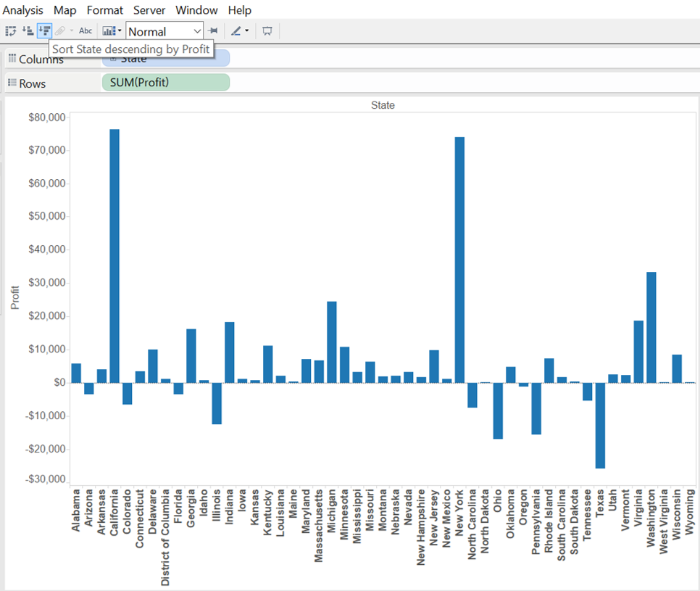Click the Show Mark Labels Abc icon
Viewport: 700px width, 591px height.
(x=86, y=31)
